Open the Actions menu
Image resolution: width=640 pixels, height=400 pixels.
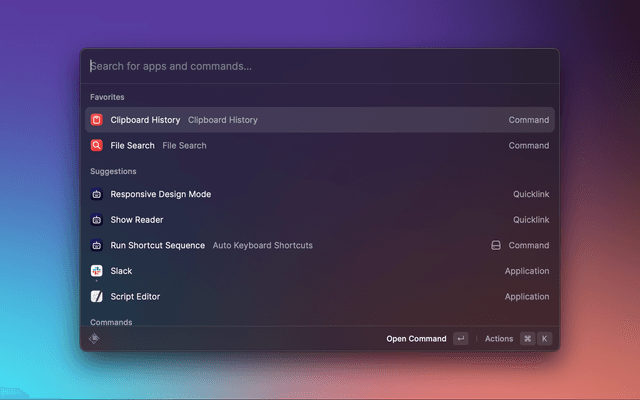[x=499, y=339]
